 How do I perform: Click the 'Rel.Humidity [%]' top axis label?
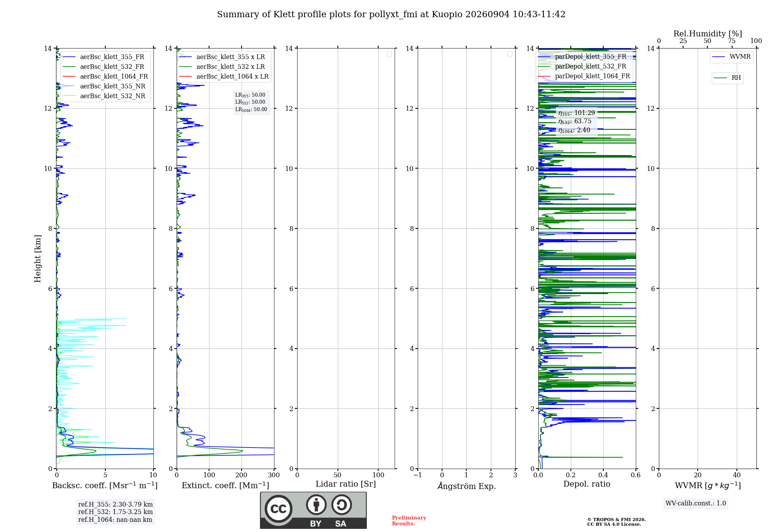click(707, 34)
